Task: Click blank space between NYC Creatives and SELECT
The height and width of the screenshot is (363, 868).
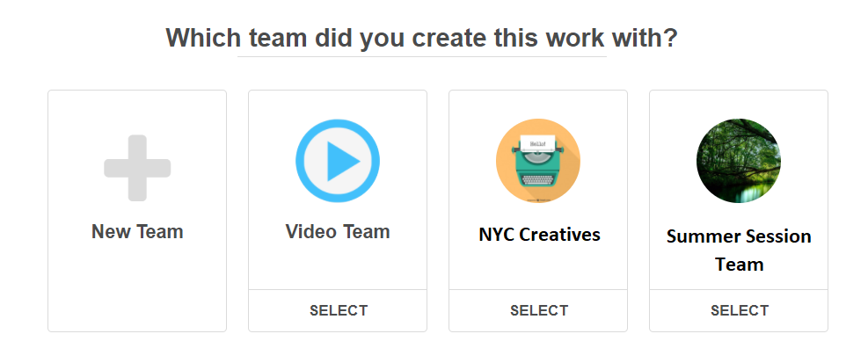Action: [538, 267]
